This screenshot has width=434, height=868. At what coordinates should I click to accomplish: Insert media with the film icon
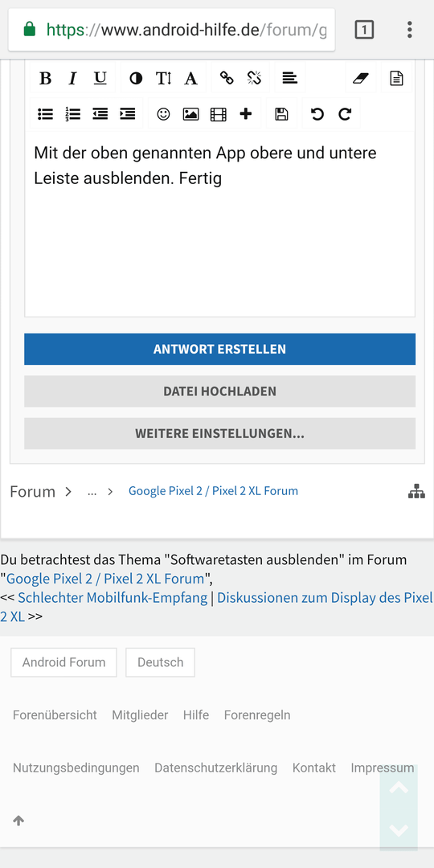(218, 114)
